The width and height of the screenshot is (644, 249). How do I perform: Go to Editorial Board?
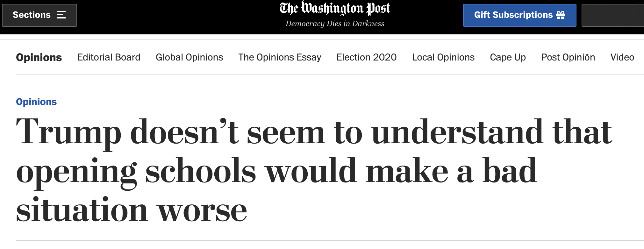(x=109, y=57)
